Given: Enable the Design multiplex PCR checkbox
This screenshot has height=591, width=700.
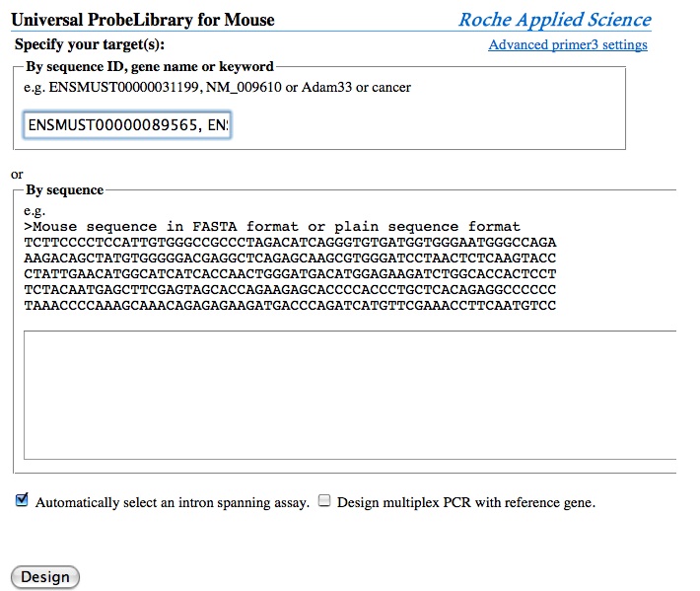Looking at the screenshot, I should pyautogui.click(x=323, y=501).
